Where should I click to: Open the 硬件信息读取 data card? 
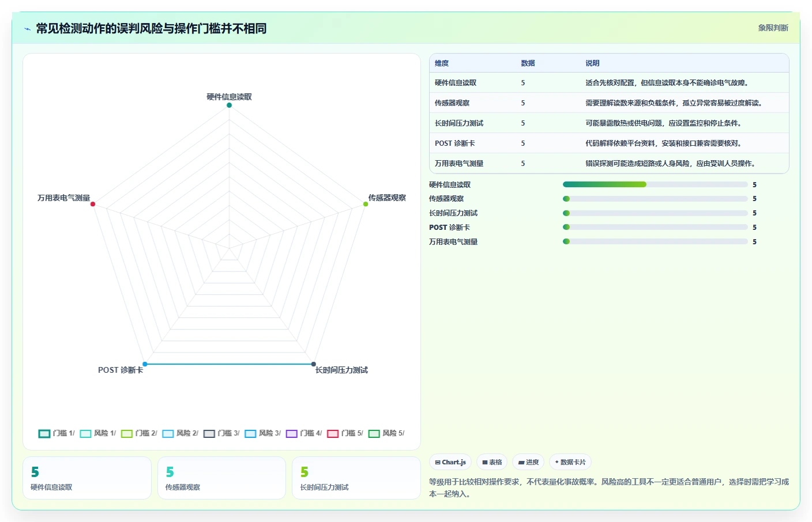[87, 478]
